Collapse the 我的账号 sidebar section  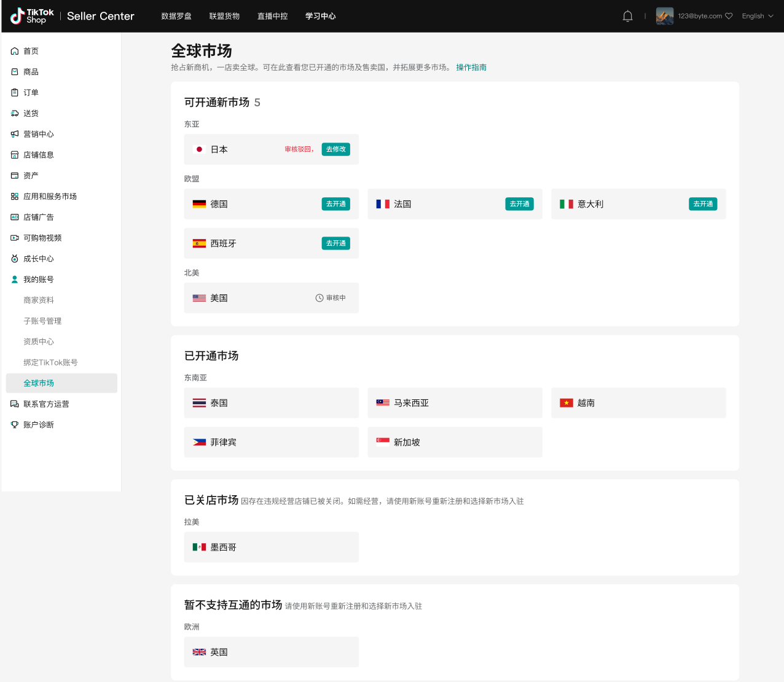click(38, 280)
